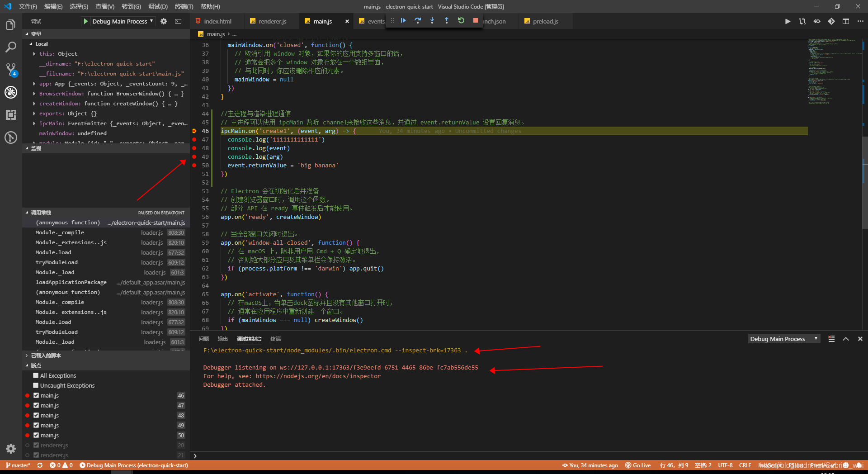Expand the app variable

[34, 84]
